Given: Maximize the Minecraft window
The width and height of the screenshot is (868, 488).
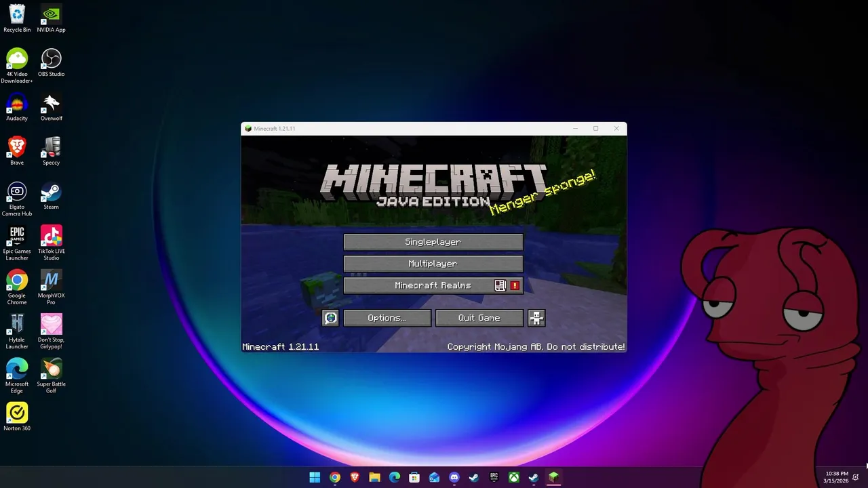Looking at the screenshot, I should pyautogui.click(x=595, y=129).
